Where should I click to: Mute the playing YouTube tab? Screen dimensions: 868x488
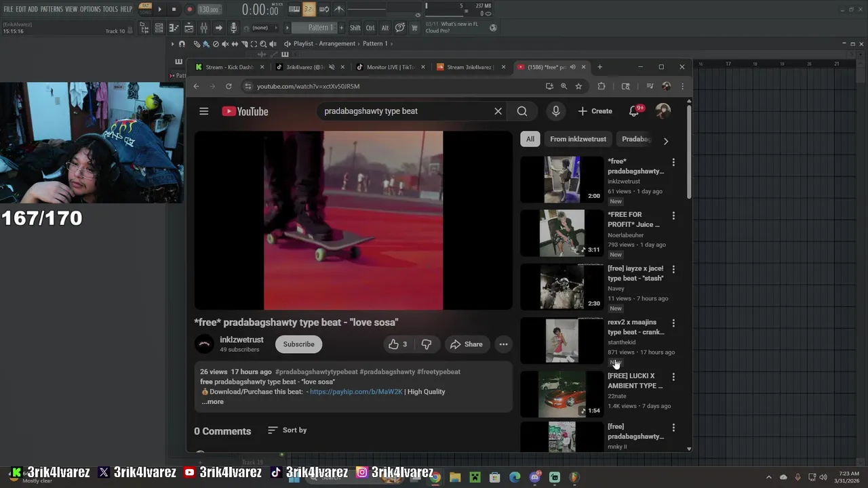click(572, 67)
